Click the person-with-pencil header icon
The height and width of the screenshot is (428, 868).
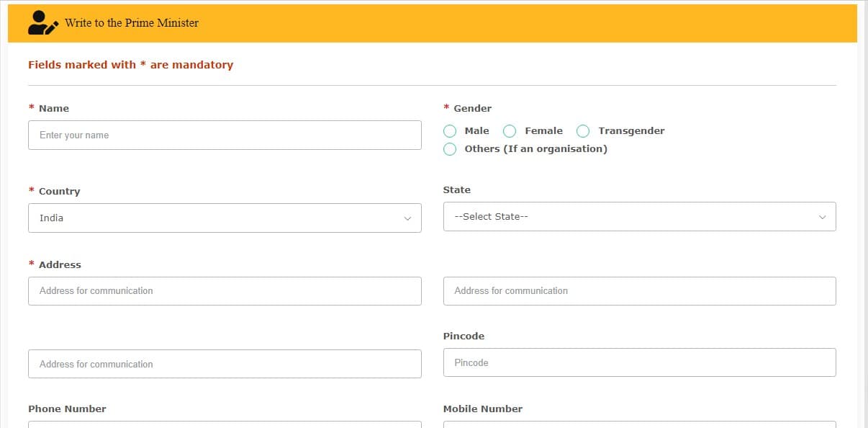[42, 23]
